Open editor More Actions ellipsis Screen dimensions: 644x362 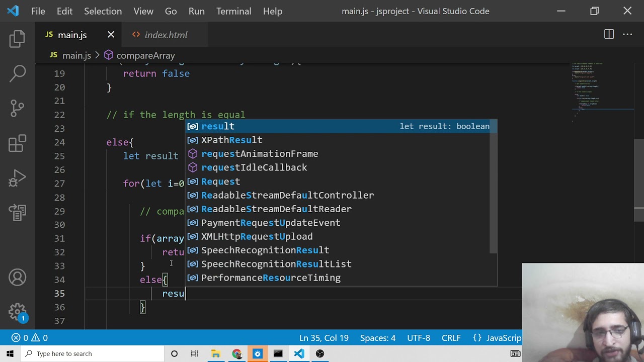tap(627, 35)
